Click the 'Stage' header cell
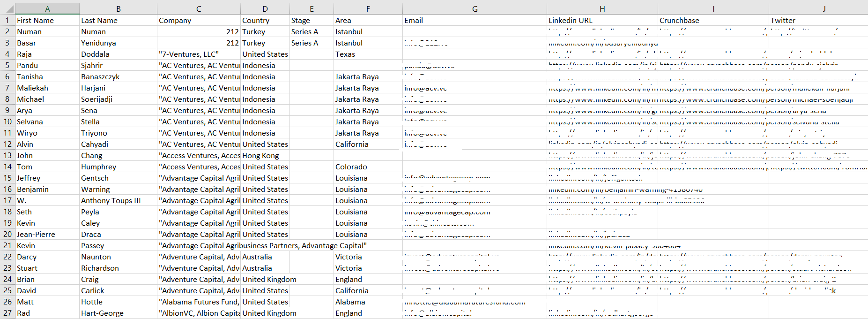The height and width of the screenshot is (319, 868). pos(312,20)
